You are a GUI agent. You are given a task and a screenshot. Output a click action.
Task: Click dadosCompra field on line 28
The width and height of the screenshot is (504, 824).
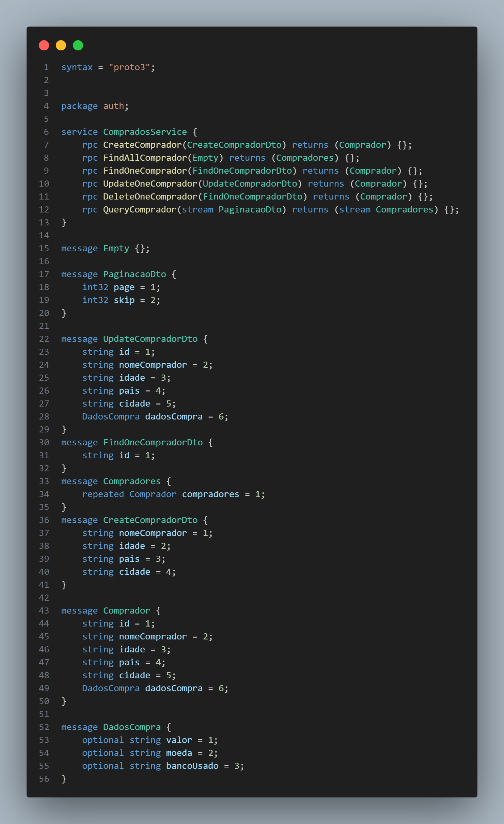pyautogui.click(x=174, y=416)
